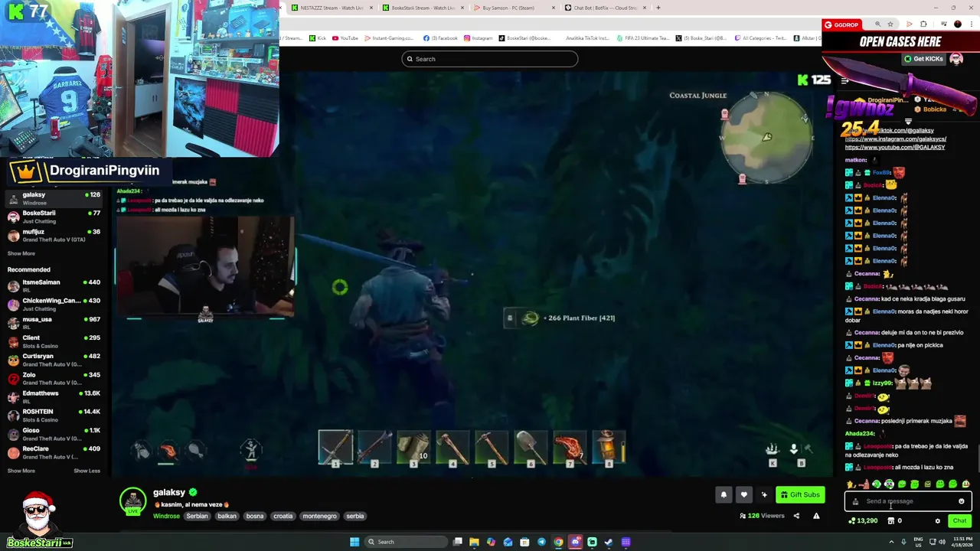Click the croatia tag
The image size is (980, 551).
coord(283,516)
